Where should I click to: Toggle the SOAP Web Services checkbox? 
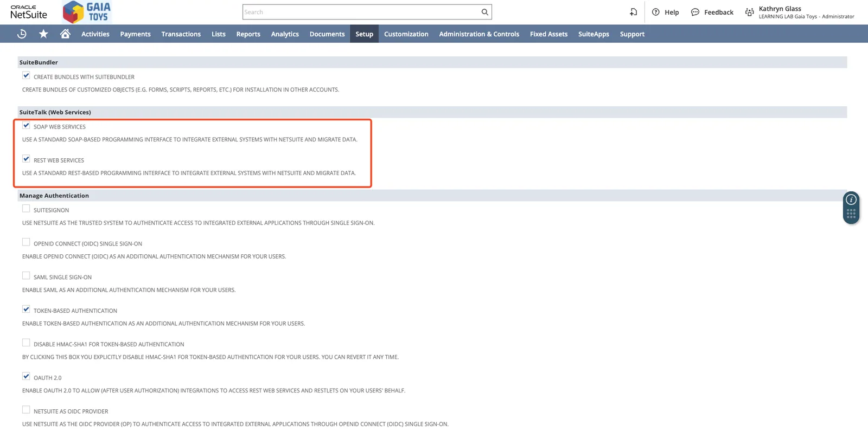coord(26,125)
